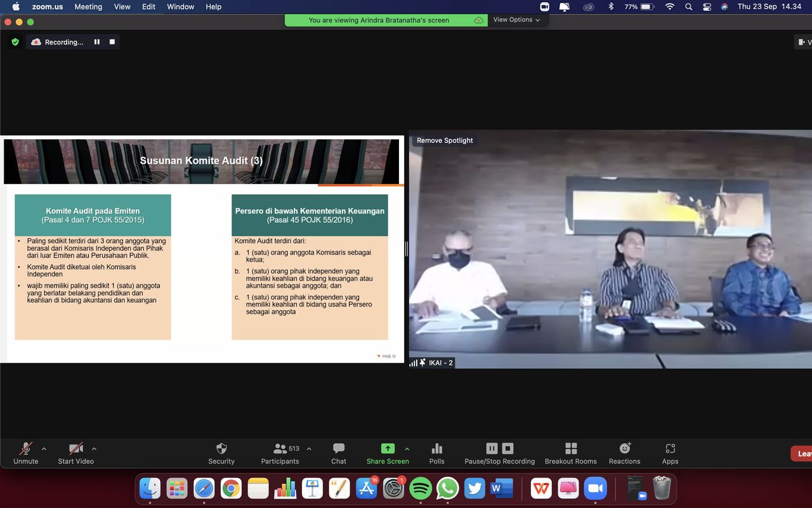Expand the arrow next to Participants count
This screenshot has width=812, height=508.
tap(309, 448)
